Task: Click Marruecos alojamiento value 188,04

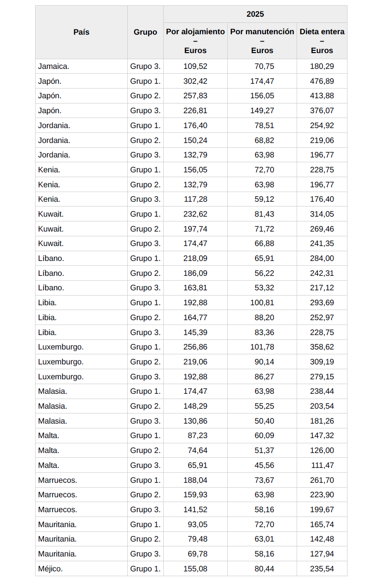Action: 195,480
